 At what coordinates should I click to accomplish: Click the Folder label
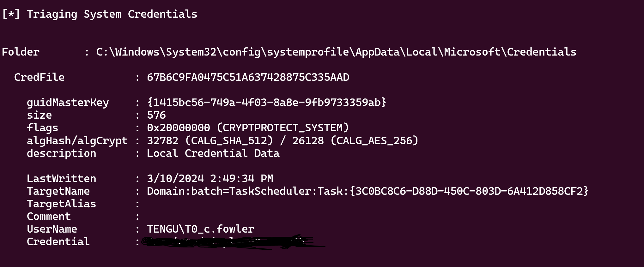coord(21,52)
